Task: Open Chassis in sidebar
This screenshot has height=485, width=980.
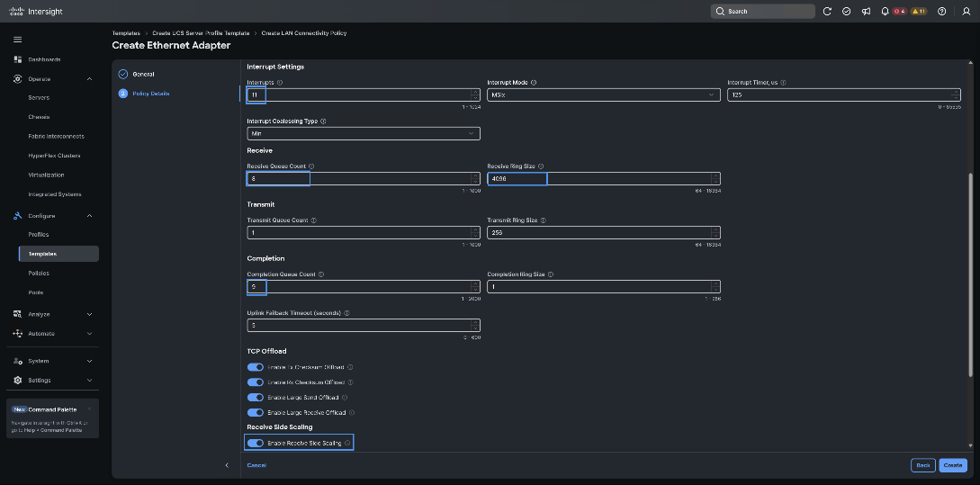Action: [x=39, y=117]
